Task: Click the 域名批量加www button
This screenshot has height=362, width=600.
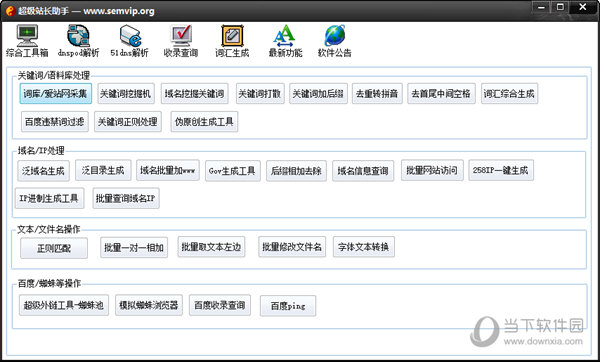Action: point(168,170)
